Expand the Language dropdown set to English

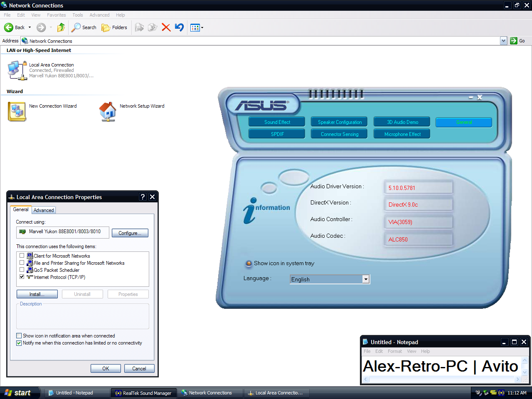366,279
